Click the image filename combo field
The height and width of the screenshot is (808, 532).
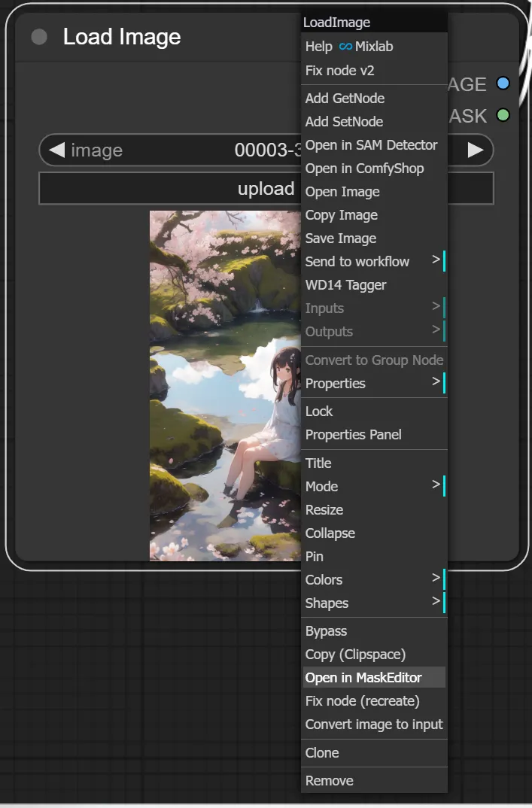tap(266, 150)
